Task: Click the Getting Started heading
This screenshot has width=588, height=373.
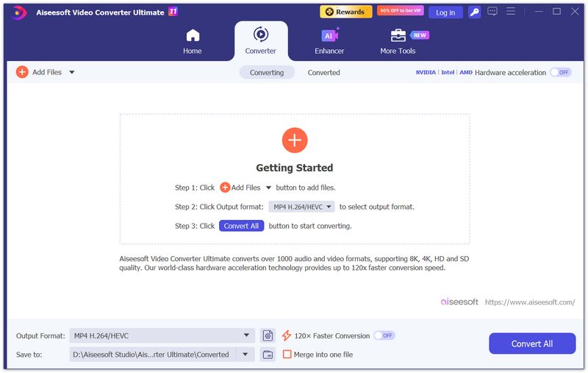Action: tap(295, 168)
